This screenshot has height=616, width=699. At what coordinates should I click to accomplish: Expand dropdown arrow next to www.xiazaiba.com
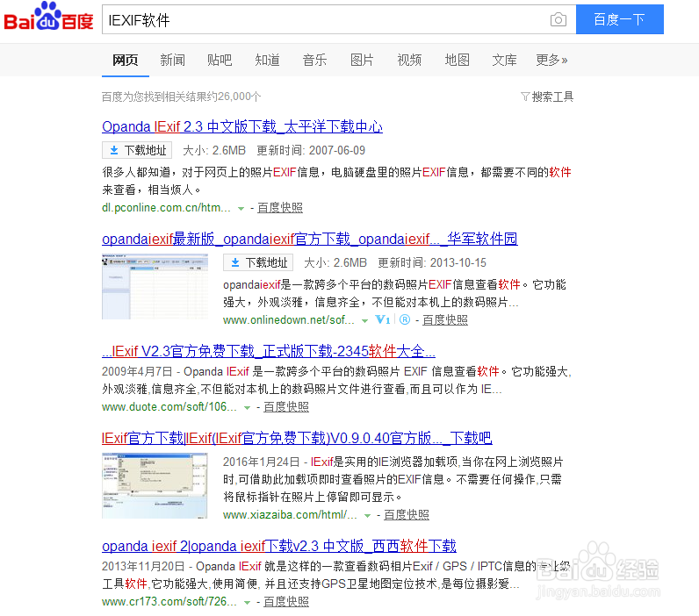[367, 516]
